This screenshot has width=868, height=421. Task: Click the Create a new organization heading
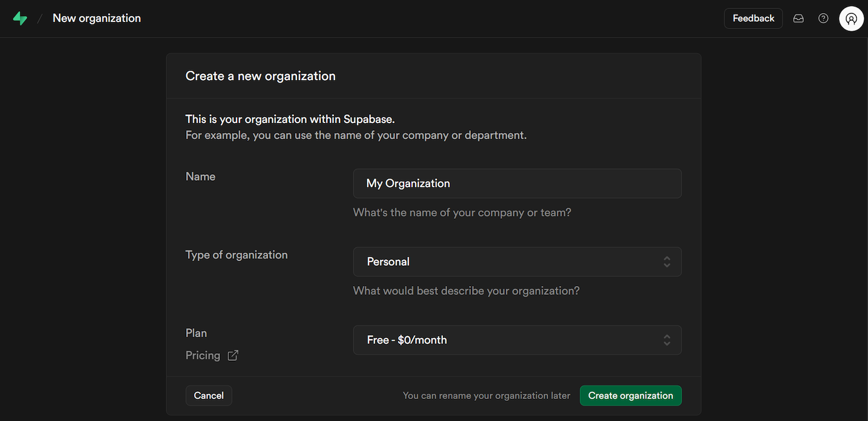tap(260, 76)
